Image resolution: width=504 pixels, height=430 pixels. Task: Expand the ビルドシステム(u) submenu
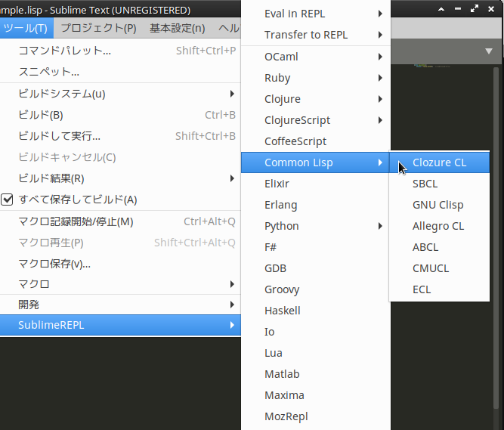pyautogui.click(x=120, y=94)
